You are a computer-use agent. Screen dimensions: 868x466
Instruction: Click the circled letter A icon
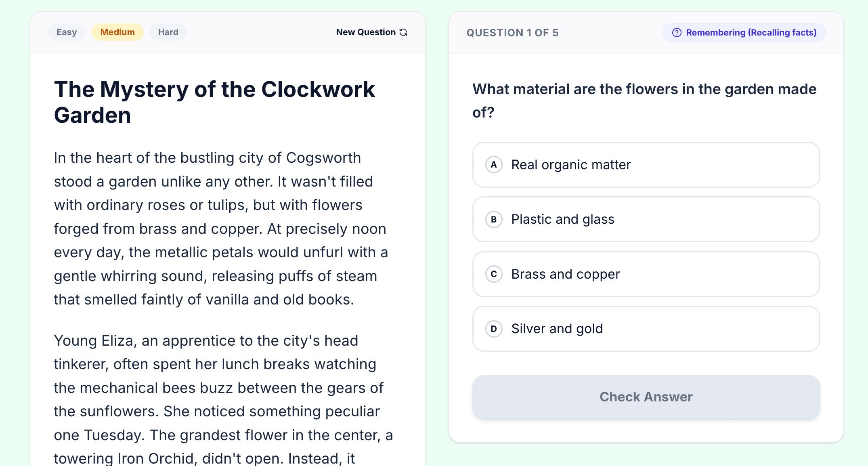pos(494,165)
